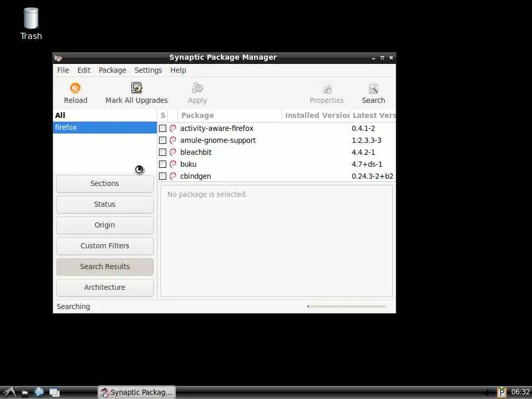Image resolution: width=532 pixels, height=399 pixels.
Task: Toggle the status checkbox for activity-aware-firefox
Action: 163,128
